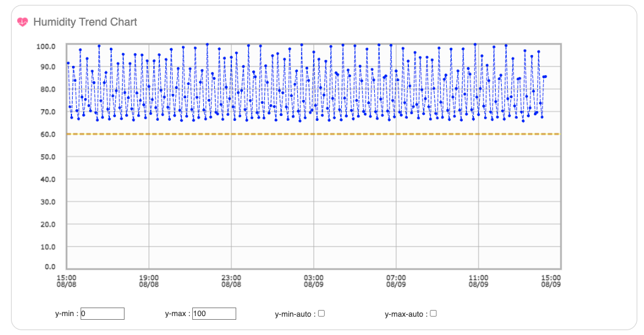Click the 15:00 08/09 time label
The height and width of the screenshot is (335, 644).
click(551, 281)
